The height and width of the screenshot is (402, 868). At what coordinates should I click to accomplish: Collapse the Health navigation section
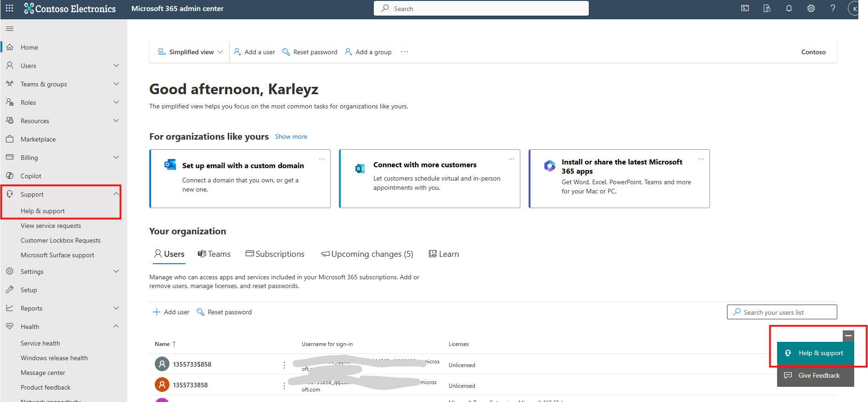coord(116,327)
